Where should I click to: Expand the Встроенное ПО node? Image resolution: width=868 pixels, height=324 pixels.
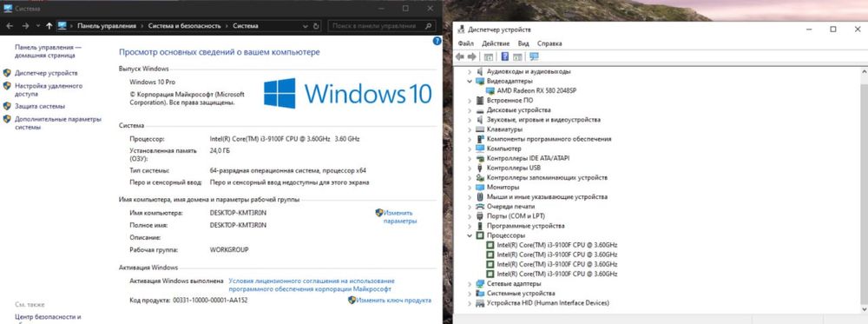(470, 100)
